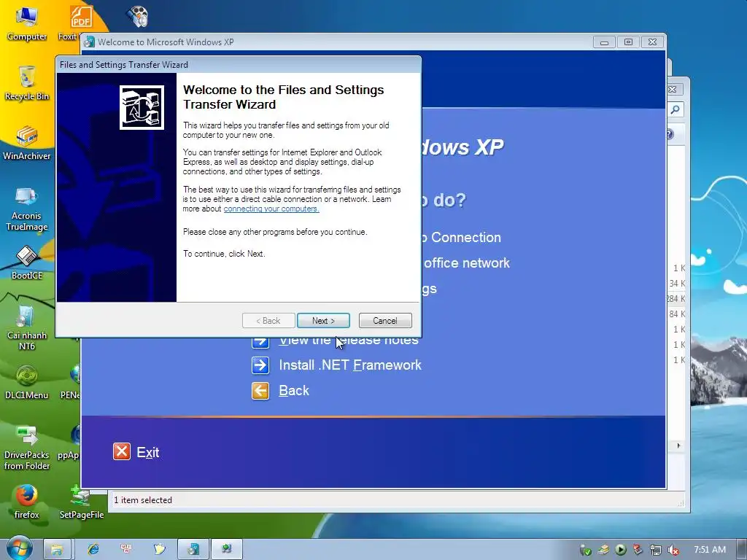Screen dimensions: 747x560
Task: Click the red Exit X icon
Action: coord(122,451)
